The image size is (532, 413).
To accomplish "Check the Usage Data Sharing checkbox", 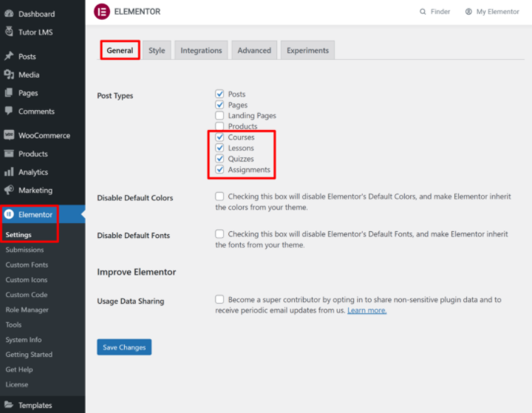I will click(x=219, y=300).
